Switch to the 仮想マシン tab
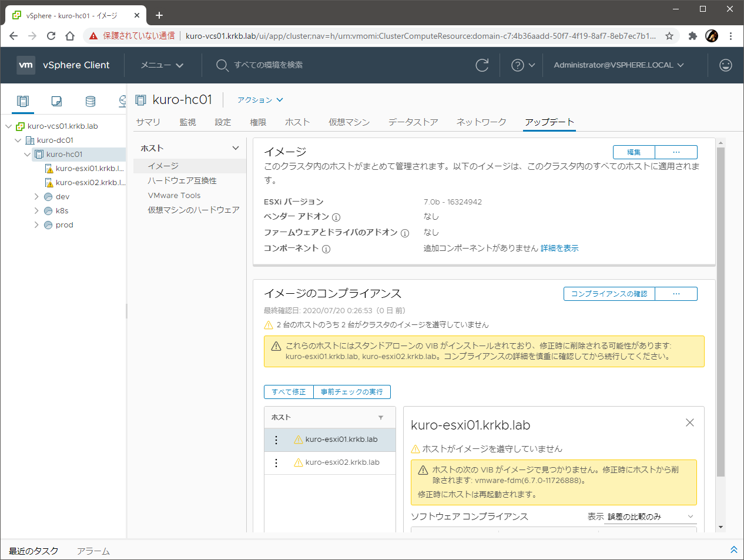This screenshot has width=744, height=560. 348,122
